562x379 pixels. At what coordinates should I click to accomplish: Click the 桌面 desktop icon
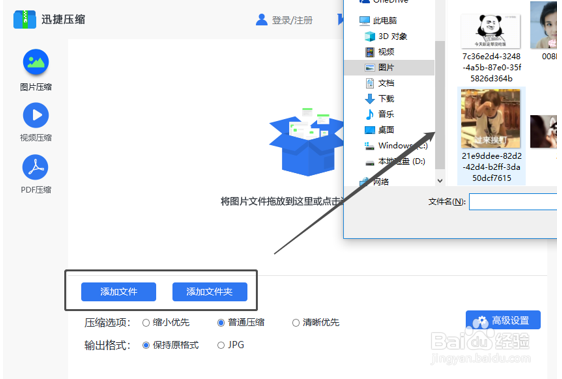coord(370,130)
